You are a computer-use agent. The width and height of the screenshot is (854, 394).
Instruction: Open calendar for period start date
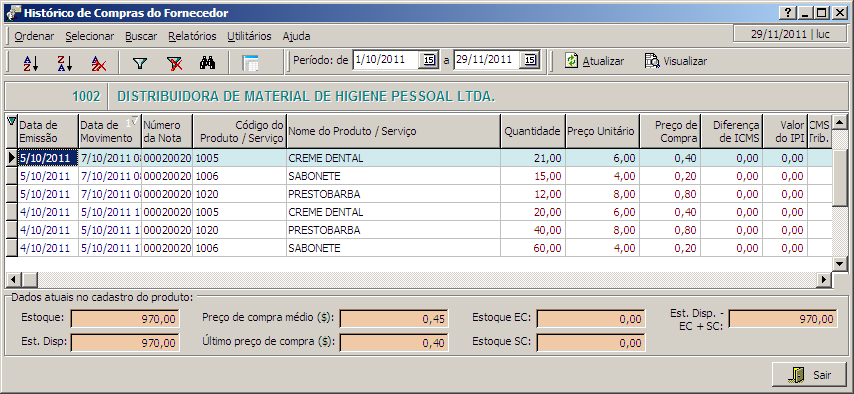click(x=428, y=60)
